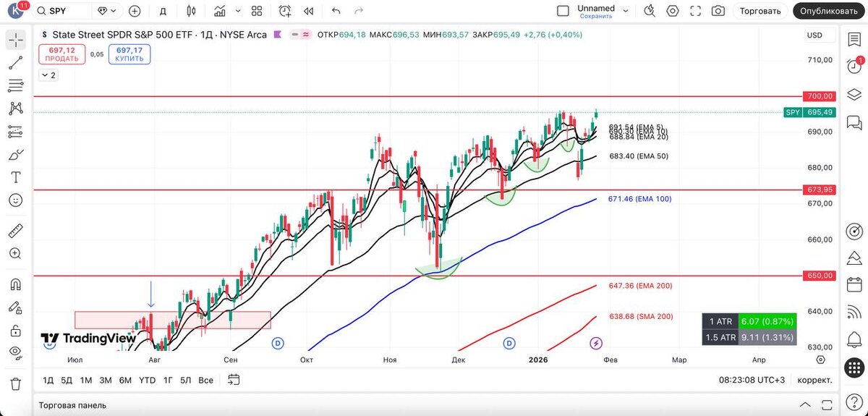
Task: Open quick search lightning icon
Action: tap(650, 11)
